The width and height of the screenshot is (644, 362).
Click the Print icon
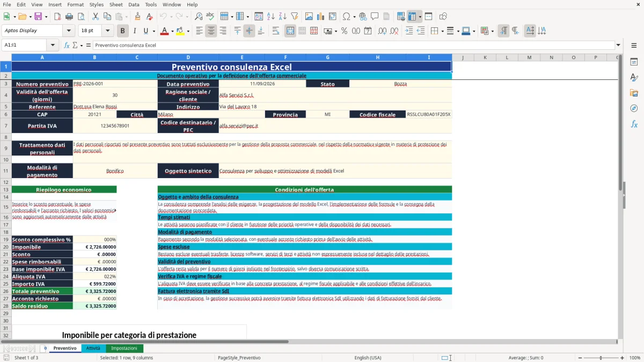click(69, 17)
